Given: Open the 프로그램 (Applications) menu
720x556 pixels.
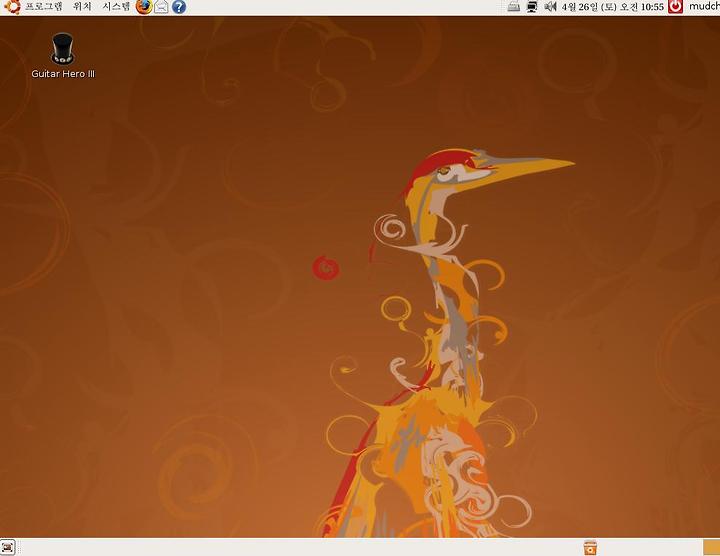Looking at the screenshot, I should coord(43,6).
